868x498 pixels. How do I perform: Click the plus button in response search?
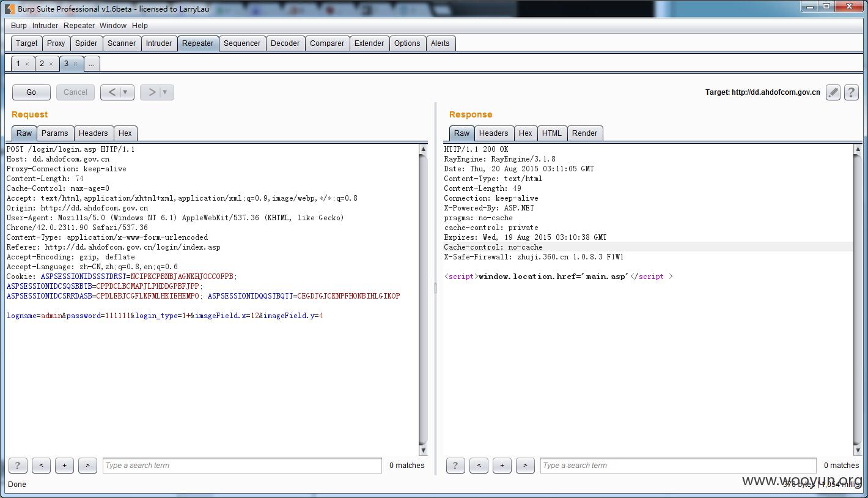coord(502,466)
